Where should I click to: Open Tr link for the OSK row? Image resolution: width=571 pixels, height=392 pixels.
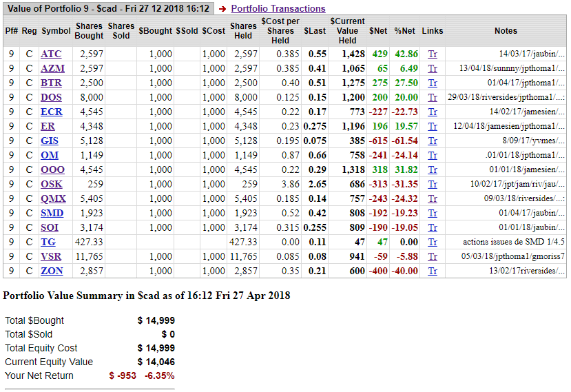(x=432, y=184)
